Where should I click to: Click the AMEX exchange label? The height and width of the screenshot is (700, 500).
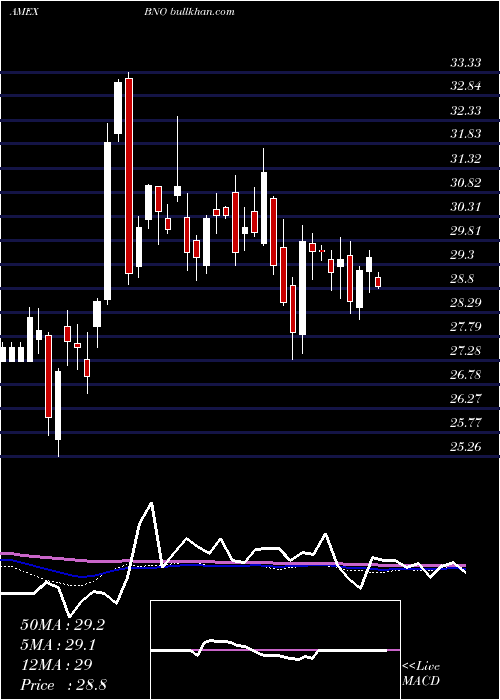(24, 12)
